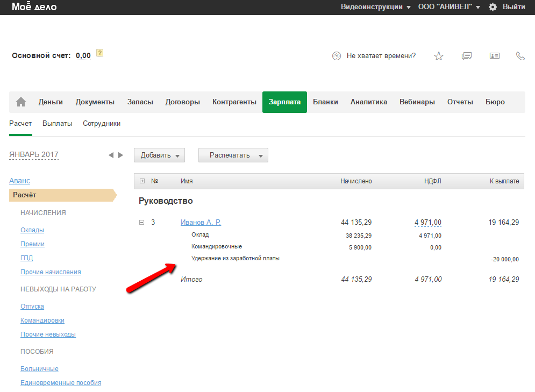Viewport: 535px width, 392px height.
Task: Expand the Видеоинструкции menu
Action: pos(375,8)
